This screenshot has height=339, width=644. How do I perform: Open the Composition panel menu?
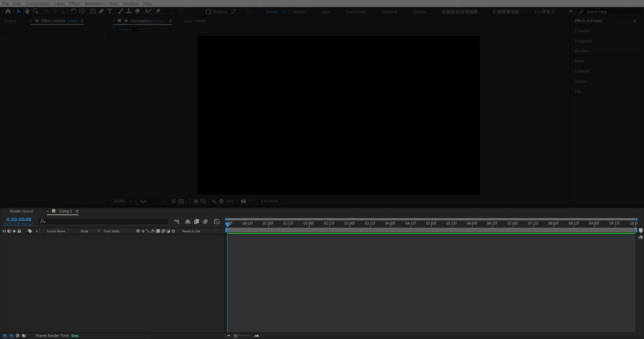(x=170, y=21)
